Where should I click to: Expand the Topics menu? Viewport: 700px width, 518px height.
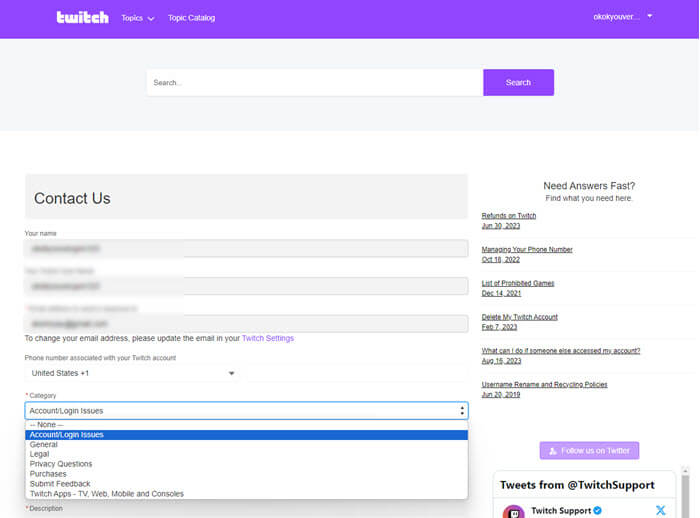[137, 18]
